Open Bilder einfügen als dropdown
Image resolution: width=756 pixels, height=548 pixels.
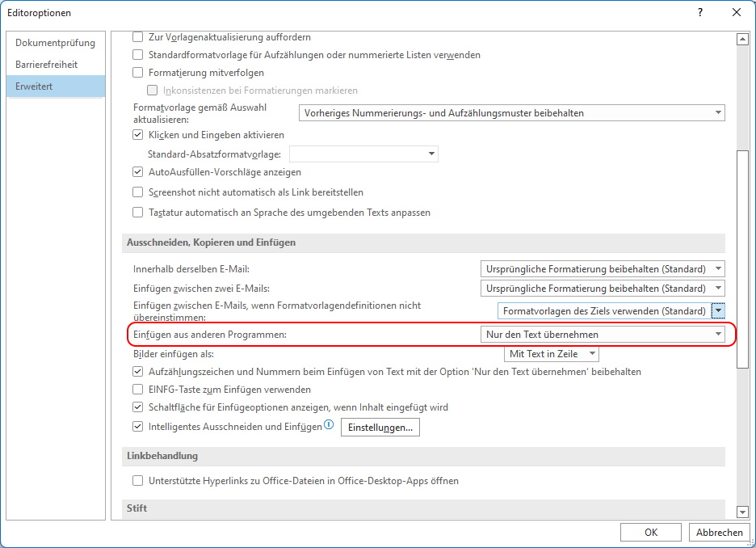[x=552, y=353]
